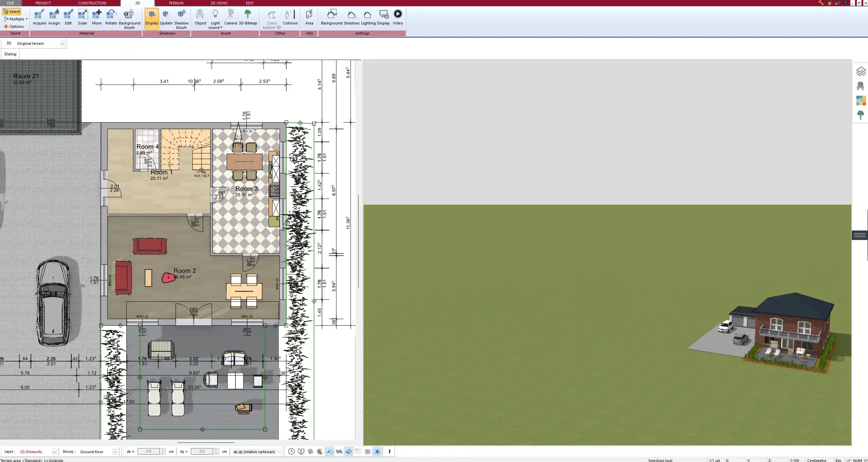Image resolution: width=868 pixels, height=462 pixels.
Task: Click the 2D plan vertical scrollbar
Action: [x=358, y=241]
